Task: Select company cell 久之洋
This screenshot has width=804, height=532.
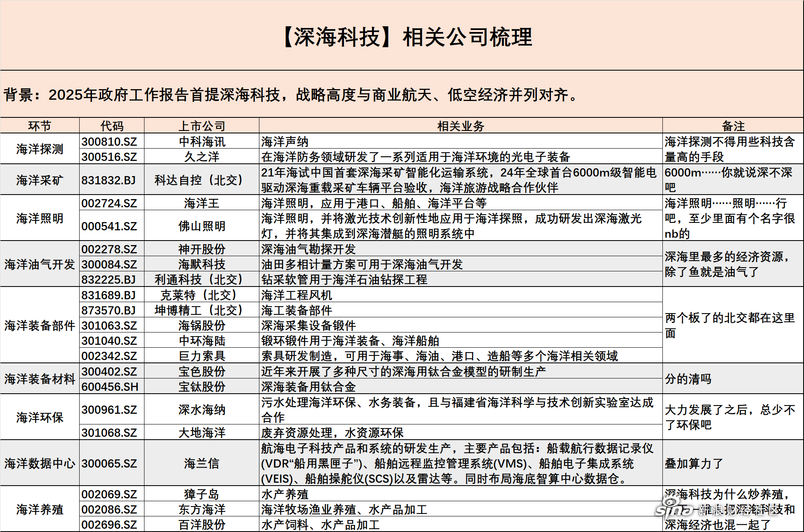Action: tap(202, 156)
